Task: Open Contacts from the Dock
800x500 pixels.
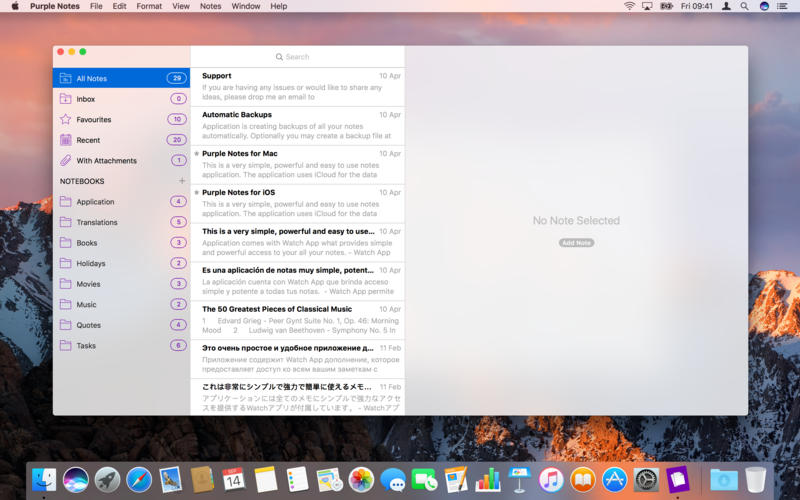Action: click(202, 480)
